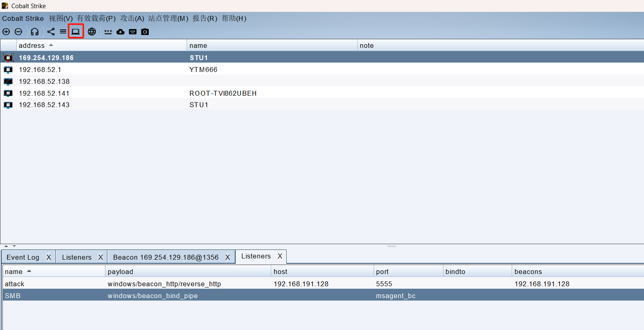Open downloaded files cloud icon
644x330 pixels.
tap(120, 31)
